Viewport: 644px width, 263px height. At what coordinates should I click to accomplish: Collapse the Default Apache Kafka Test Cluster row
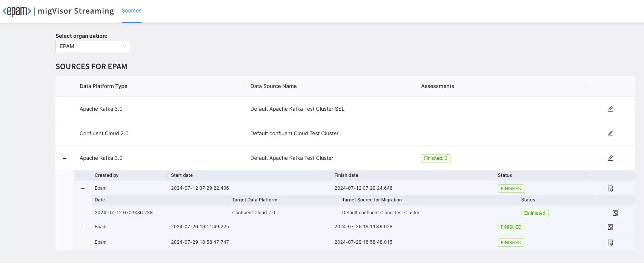[65, 158]
